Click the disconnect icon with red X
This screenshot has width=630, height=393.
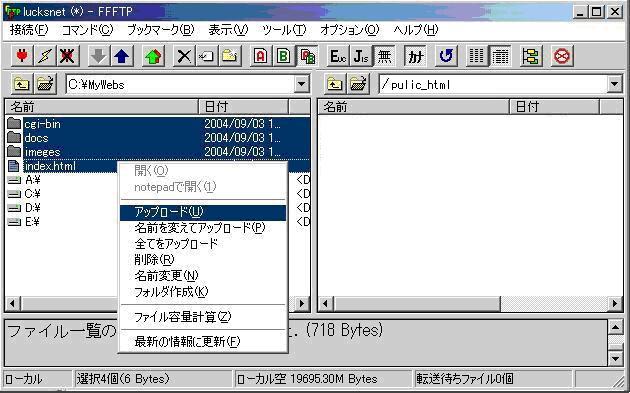point(68,56)
